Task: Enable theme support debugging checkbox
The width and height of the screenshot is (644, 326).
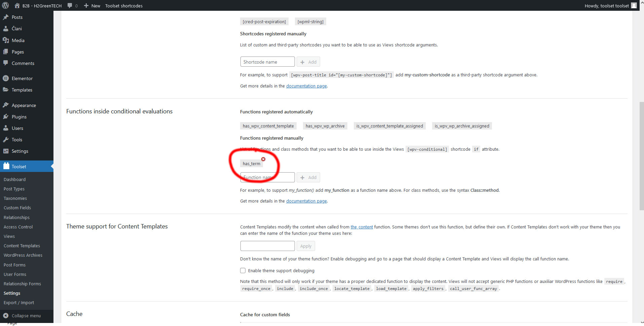Action: click(x=243, y=270)
